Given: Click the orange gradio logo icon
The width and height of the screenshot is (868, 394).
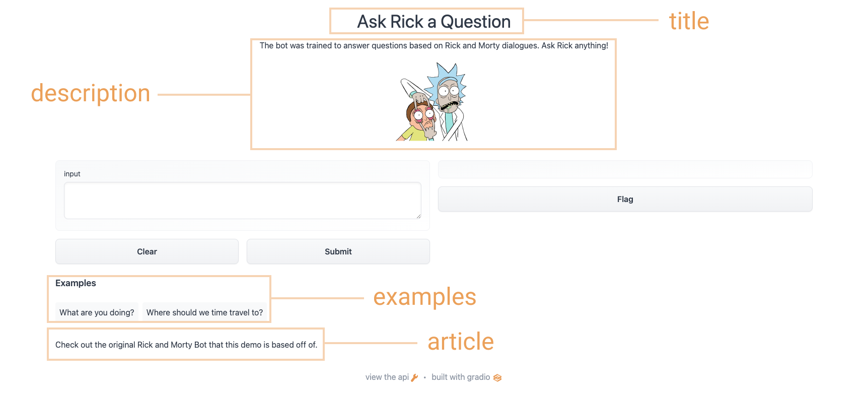Looking at the screenshot, I should [x=497, y=378].
